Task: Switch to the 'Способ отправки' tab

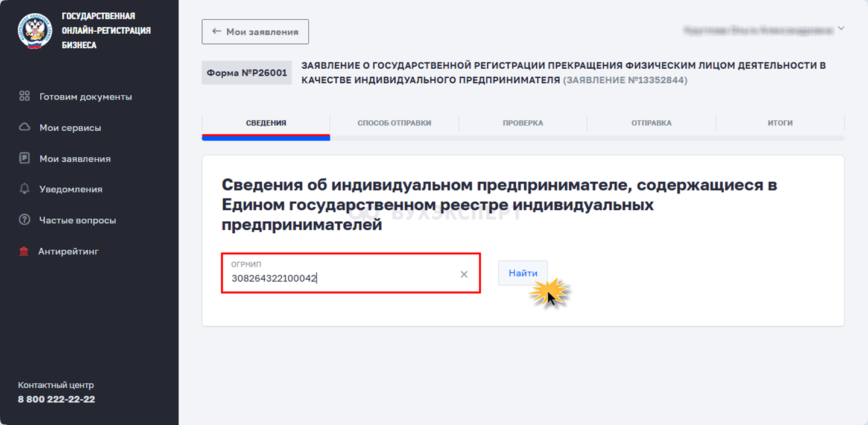Action: [x=394, y=123]
